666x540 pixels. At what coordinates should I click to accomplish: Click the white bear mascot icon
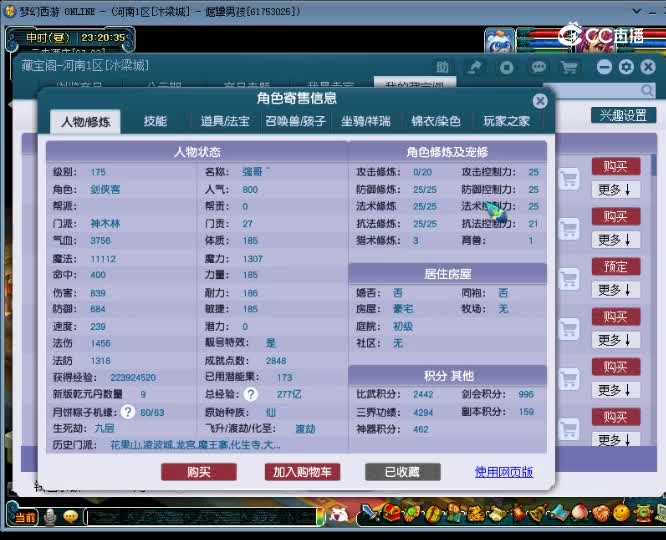click(x=339, y=515)
